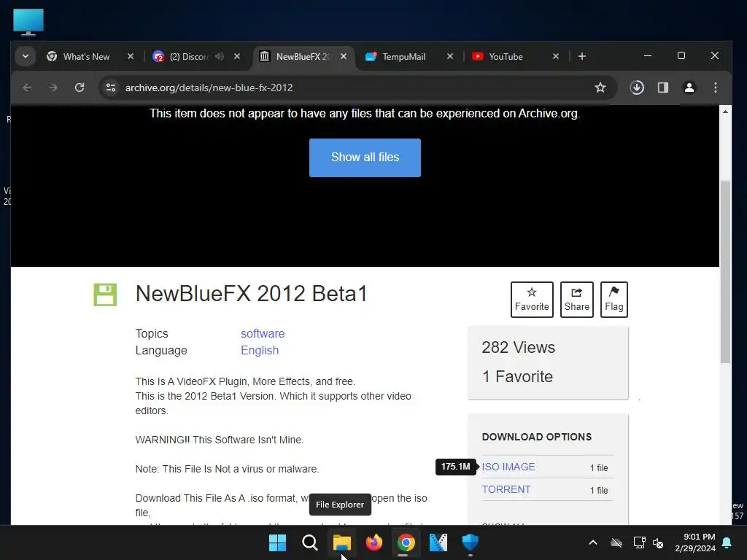Go back to previous page
This screenshot has height=560, width=747.
click(27, 87)
